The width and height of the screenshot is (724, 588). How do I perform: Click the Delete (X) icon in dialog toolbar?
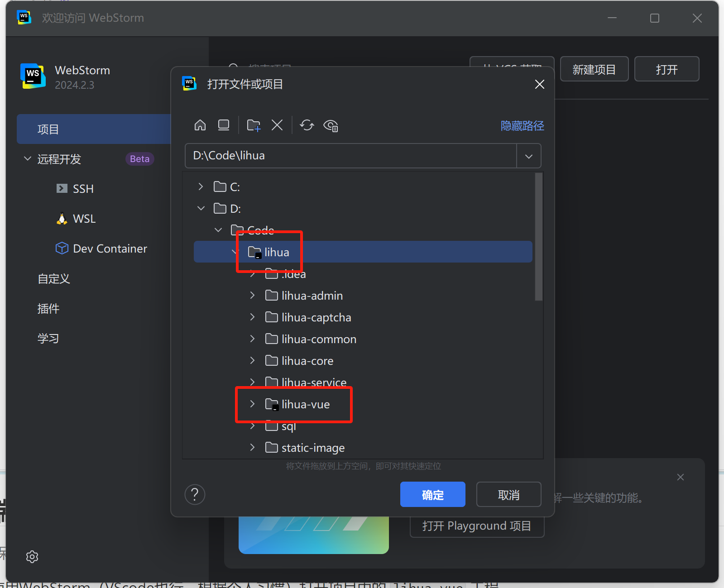click(277, 125)
